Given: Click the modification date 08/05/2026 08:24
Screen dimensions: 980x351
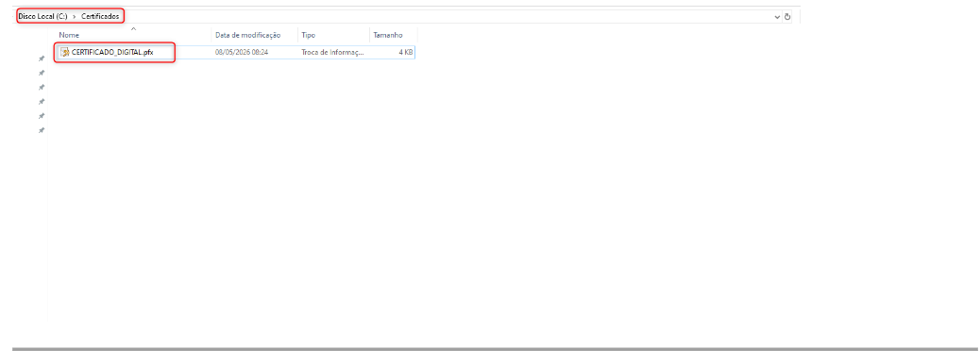Looking at the screenshot, I should point(242,53).
